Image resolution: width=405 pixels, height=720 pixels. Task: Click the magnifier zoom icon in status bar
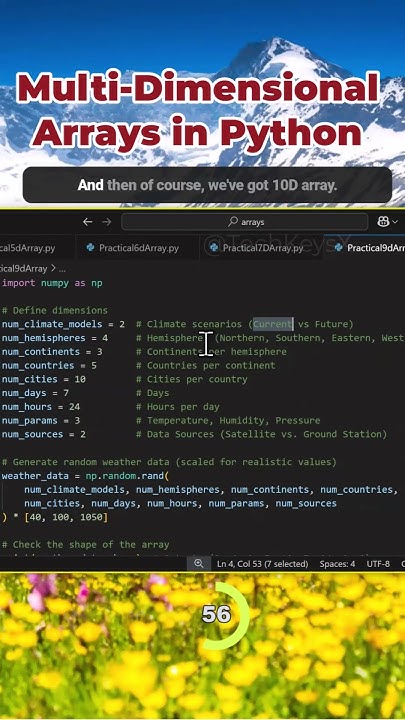[x=198, y=564]
